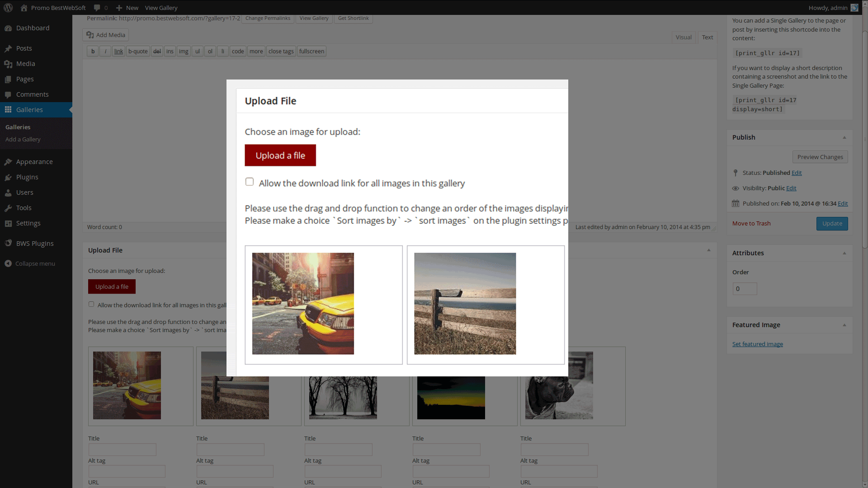Click the red Upload a file button in overlay

pos(280,155)
